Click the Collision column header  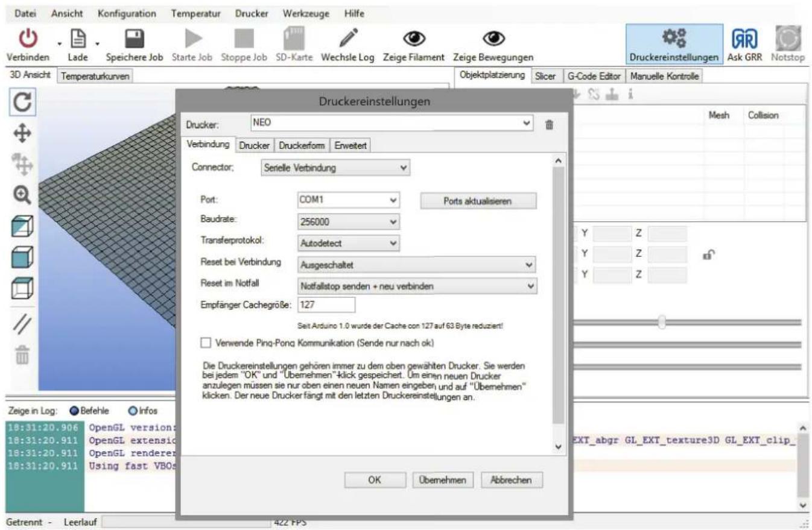click(x=763, y=115)
